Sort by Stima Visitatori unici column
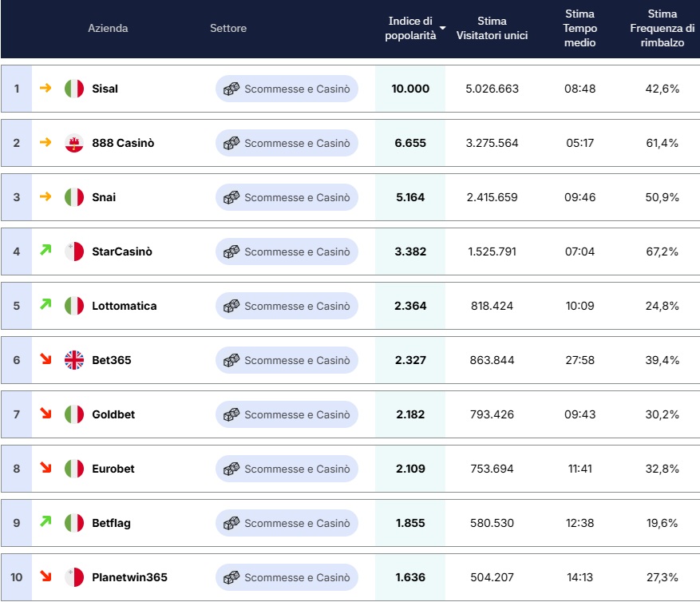Image resolution: width=700 pixels, height=602 pixels. coord(492,28)
